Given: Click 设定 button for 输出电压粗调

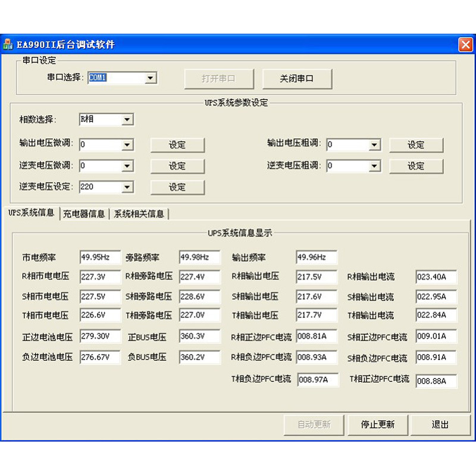Looking at the screenshot, I should click(416, 145).
